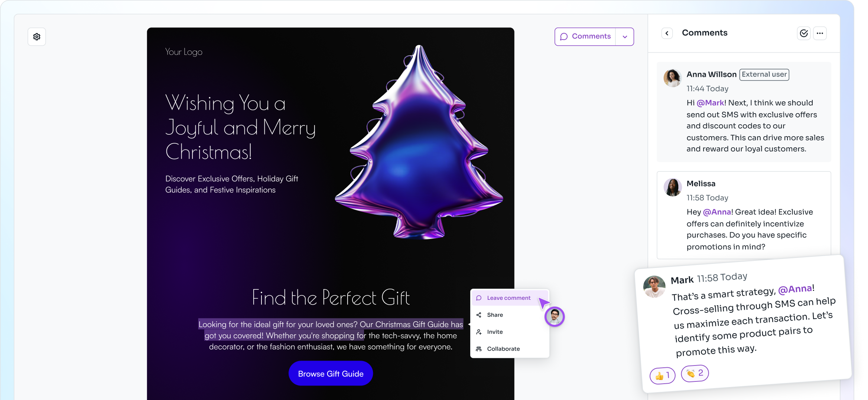
Task: Click Anna Willson's avatar photo
Action: 673,78
